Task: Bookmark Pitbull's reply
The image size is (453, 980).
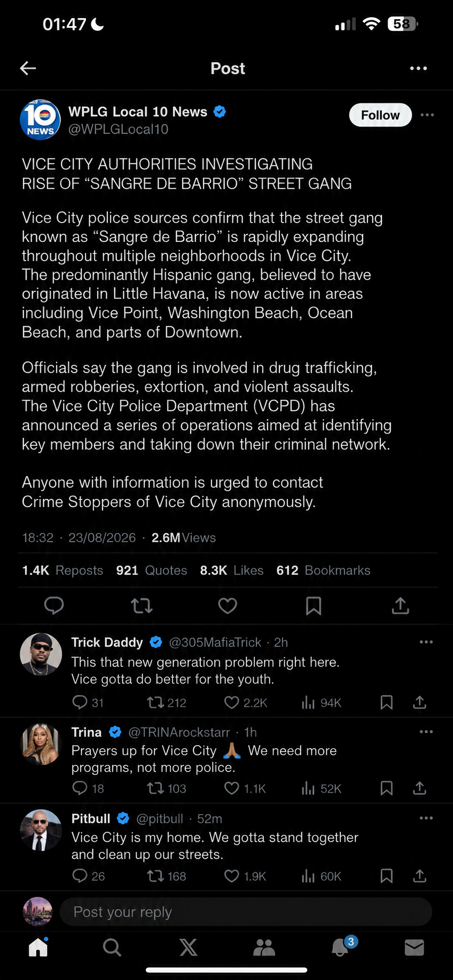Action: pyautogui.click(x=387, y=876)
